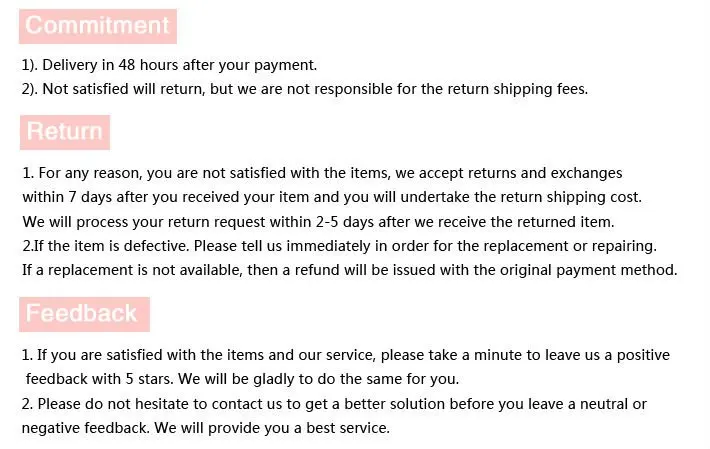This screenshot has height=449, width=710.
Task: Click the pink Commitment heading banner
Action: click(x=98, y=26)
